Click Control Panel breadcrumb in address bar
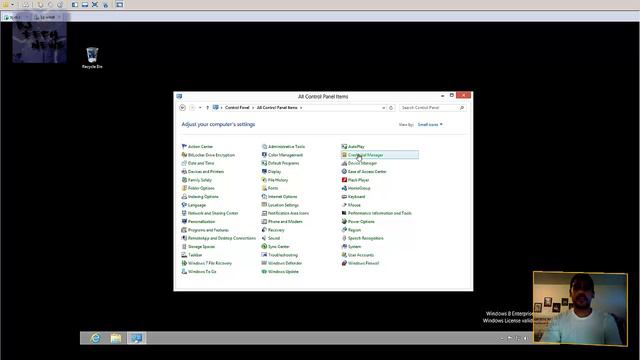Image resolution: width=640 pixels, height=360 pixels. (237, 108)
